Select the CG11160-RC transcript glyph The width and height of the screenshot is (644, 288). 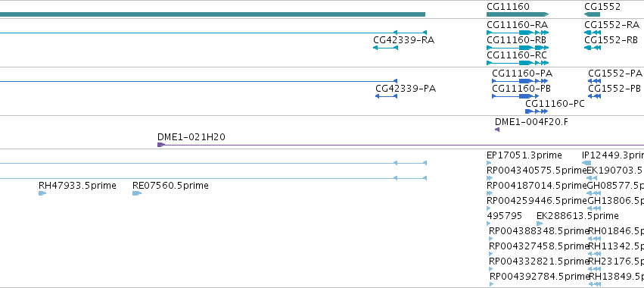518,63
